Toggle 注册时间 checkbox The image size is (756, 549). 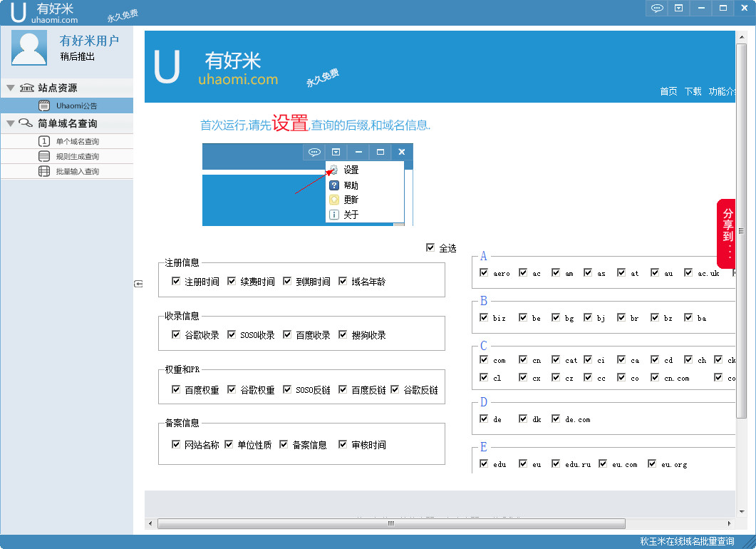(176, 281)
